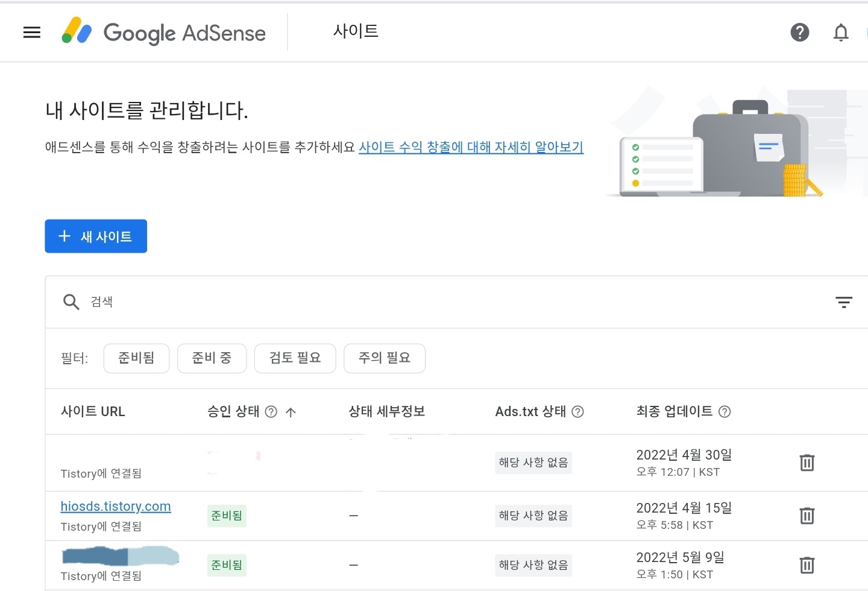Focus the 검색 search field
This screenshot has height=591, width=868.
(458, 302)
